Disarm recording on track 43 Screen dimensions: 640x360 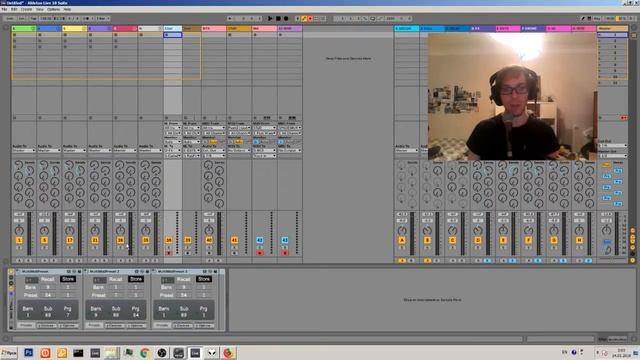coord(285,253)
